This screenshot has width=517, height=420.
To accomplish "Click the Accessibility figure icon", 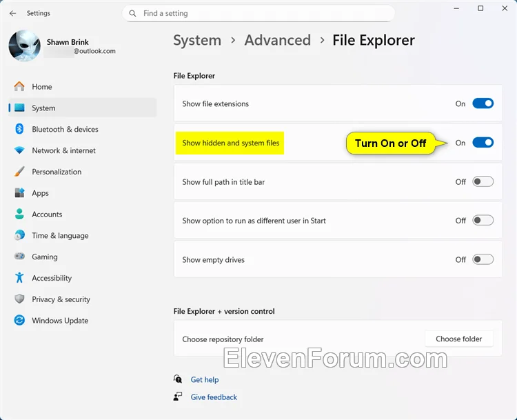I will point(19,278).
